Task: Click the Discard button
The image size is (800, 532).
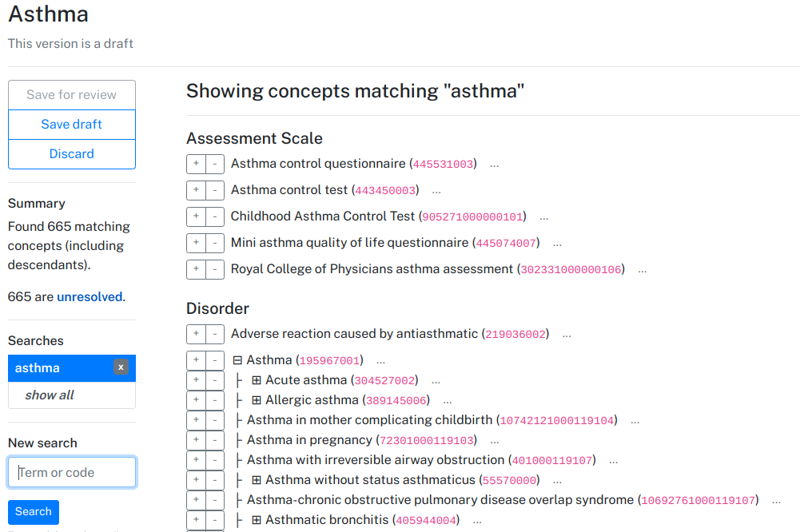Action: [72, 154]
